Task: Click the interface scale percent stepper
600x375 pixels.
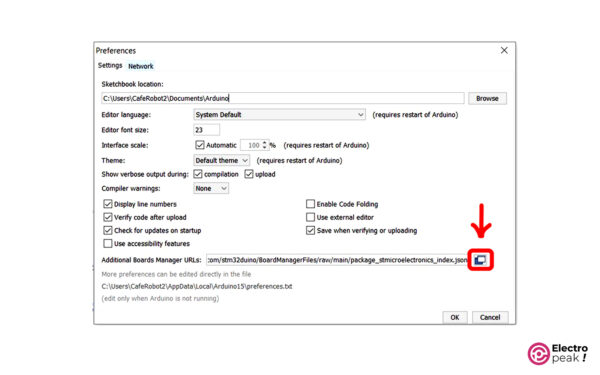Action: [264, 145]
